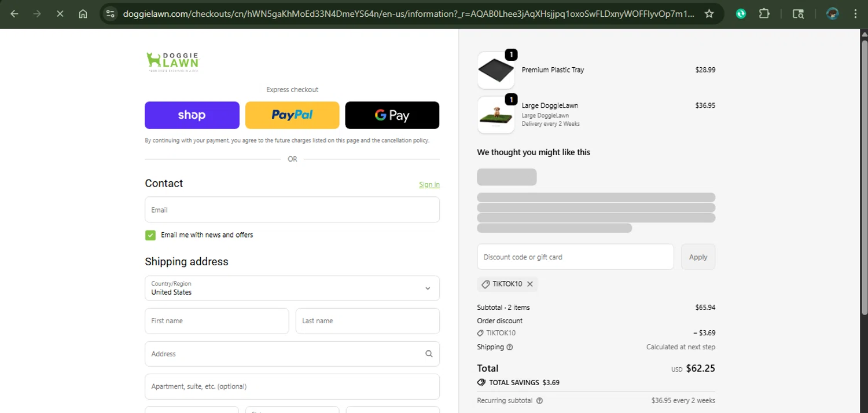Image resolution: width=868 pixels, height=413 pixels.
Task: Click the TOTAL SAVINGS $3.69 text
Action: click(x=524, y=383)
